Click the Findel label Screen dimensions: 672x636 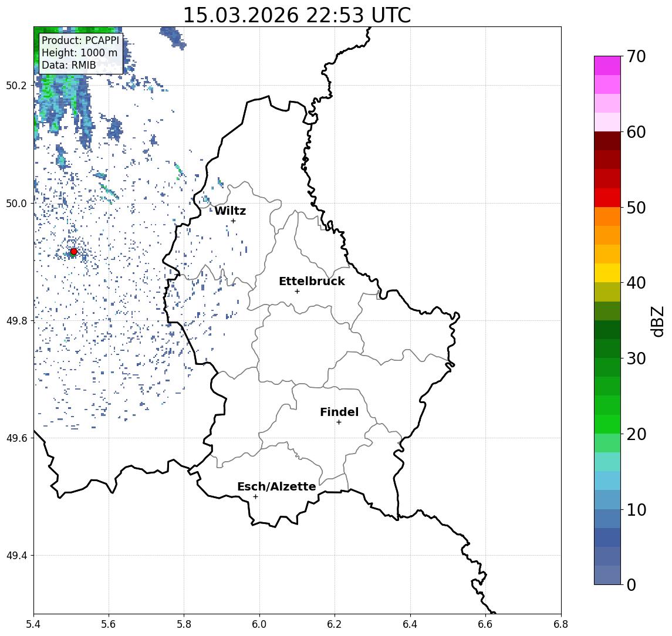(x=339, y=412)
